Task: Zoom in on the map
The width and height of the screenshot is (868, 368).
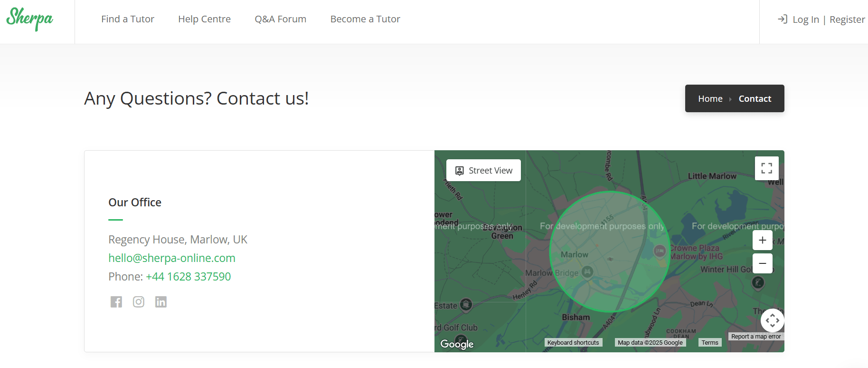Action: tap(762, 240)
